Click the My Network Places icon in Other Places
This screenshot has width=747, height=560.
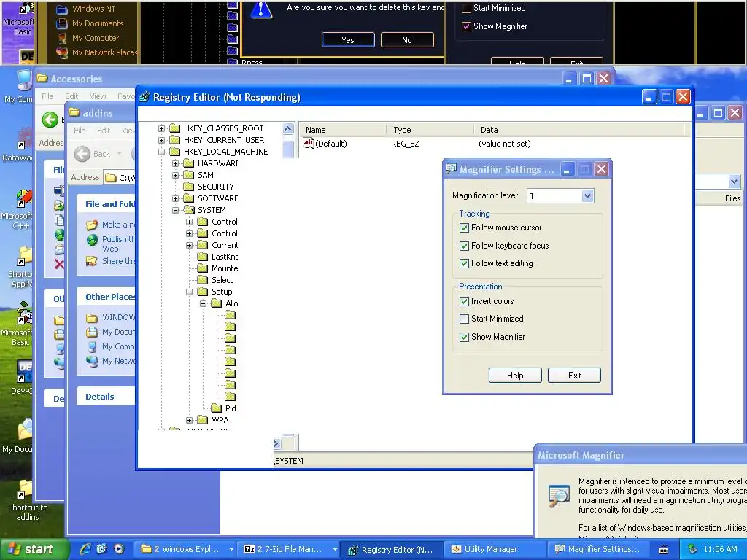pos(92,361)
